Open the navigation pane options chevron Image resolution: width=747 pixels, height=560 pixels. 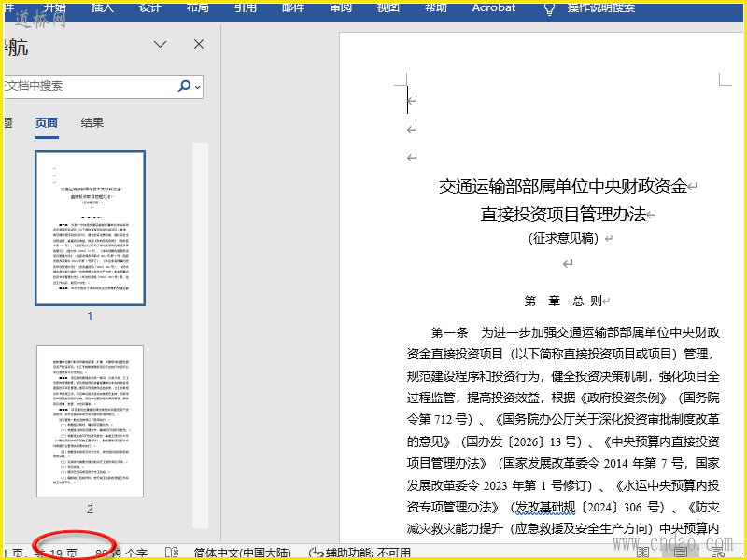click(x=160, y=44)
